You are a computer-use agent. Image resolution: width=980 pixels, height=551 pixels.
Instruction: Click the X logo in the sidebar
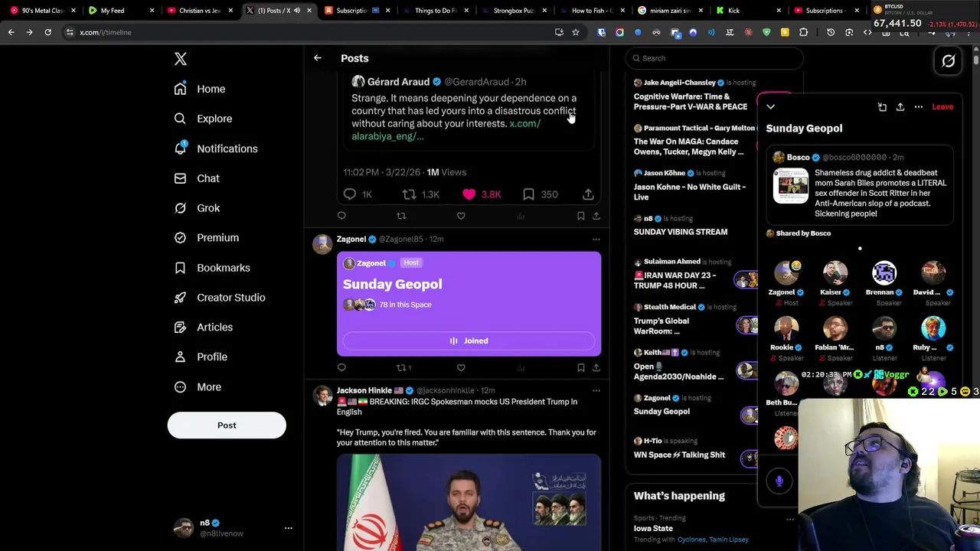180,59
